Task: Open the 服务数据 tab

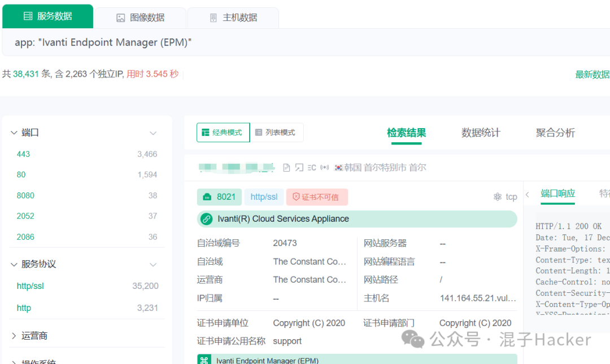Action: 48,16
